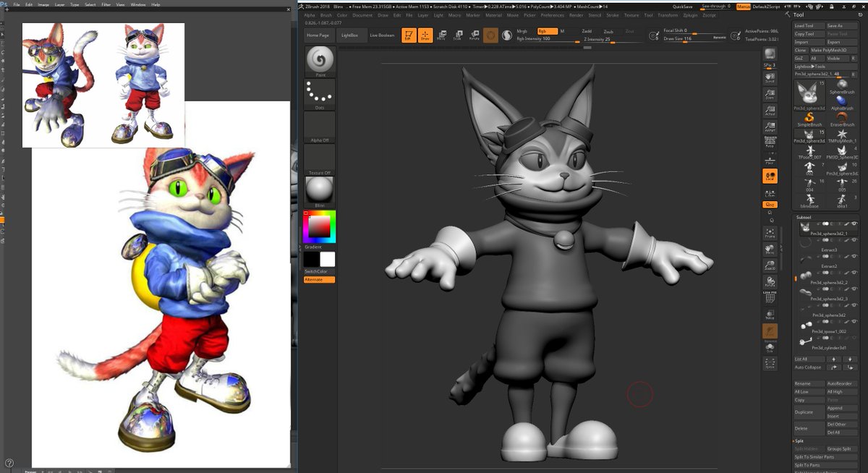Open the Filter menu in Photoshop
Screen dimensions: 868x473
coord(105,4)
